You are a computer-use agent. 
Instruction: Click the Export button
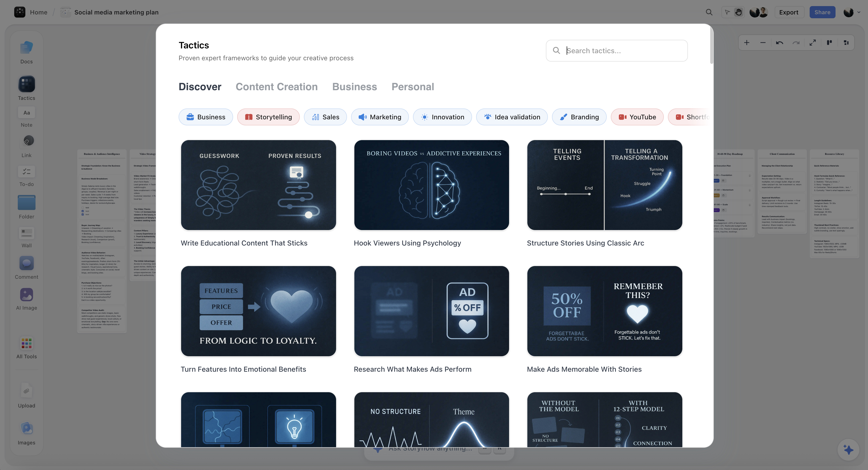click(x=789, y=12)
